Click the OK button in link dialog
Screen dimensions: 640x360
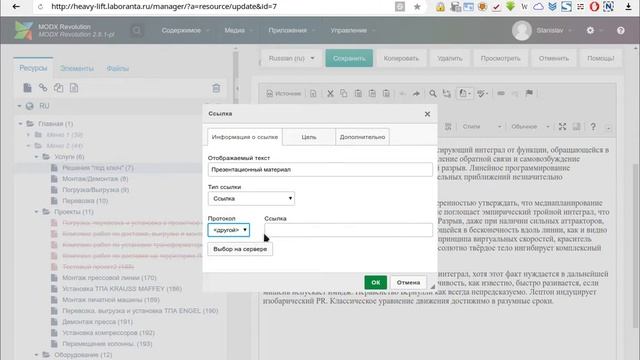pyautogui.click(x=376, y=282)
